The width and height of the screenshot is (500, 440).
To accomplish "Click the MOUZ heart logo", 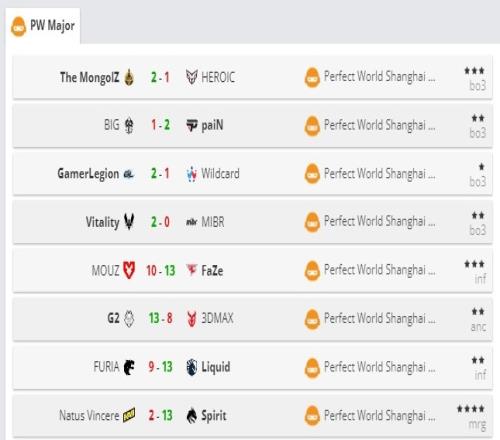I will pyautogui.click(x=129, y=270).
